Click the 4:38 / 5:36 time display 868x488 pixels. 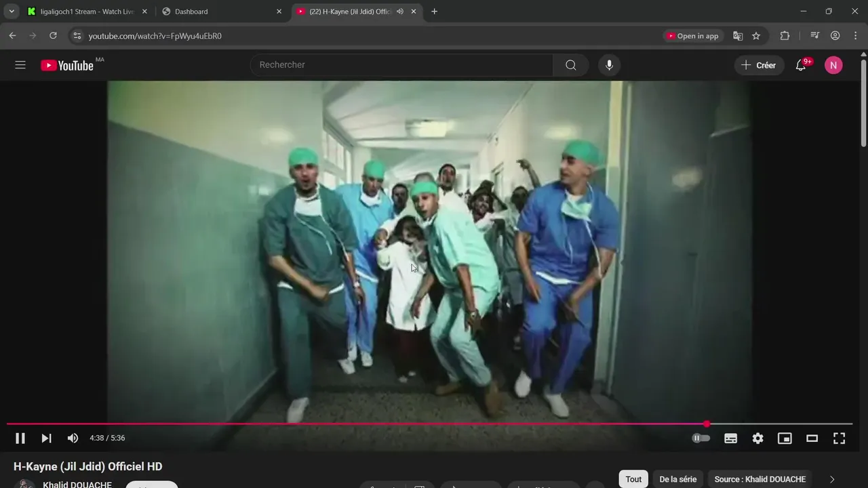pyautogui.click(x=107, y=439)
